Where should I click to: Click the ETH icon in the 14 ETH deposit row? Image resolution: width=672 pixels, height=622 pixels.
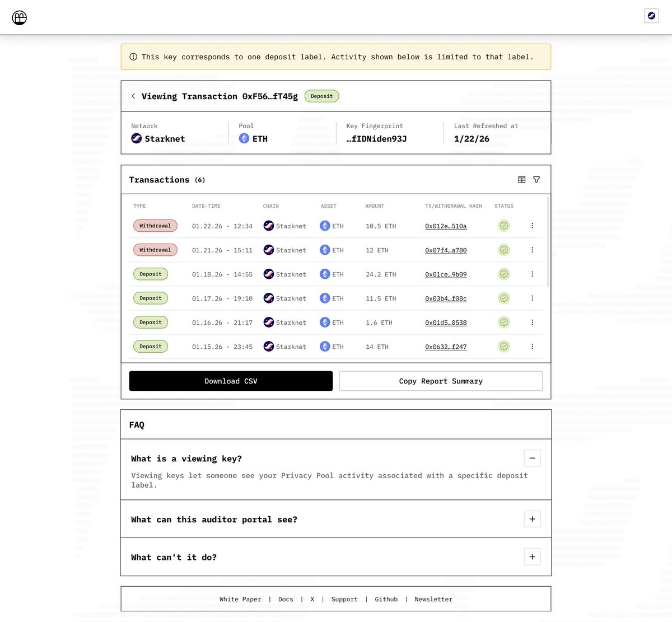pos(325,346)
